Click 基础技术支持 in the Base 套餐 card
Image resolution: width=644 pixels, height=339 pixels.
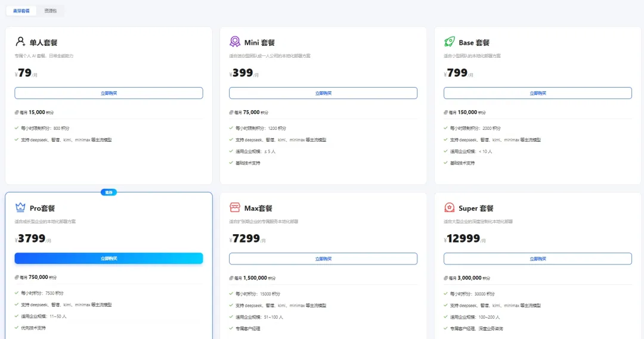point(462,163)
